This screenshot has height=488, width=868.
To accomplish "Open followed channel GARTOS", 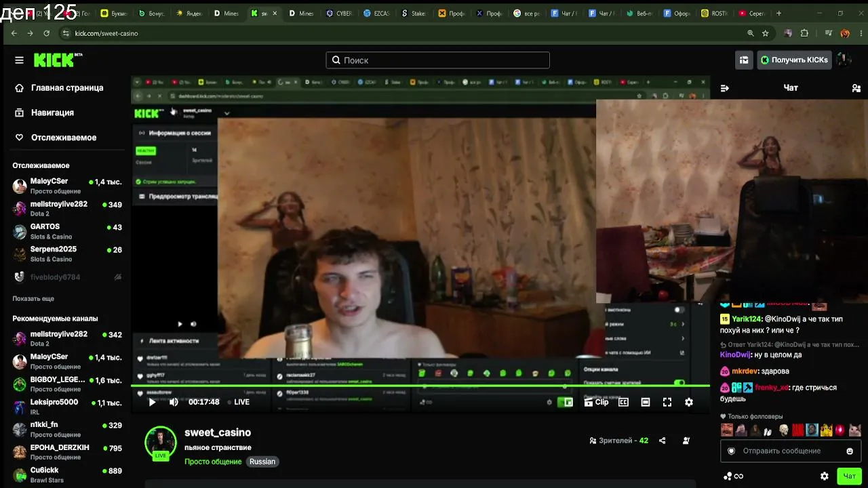I will point(67,231).
